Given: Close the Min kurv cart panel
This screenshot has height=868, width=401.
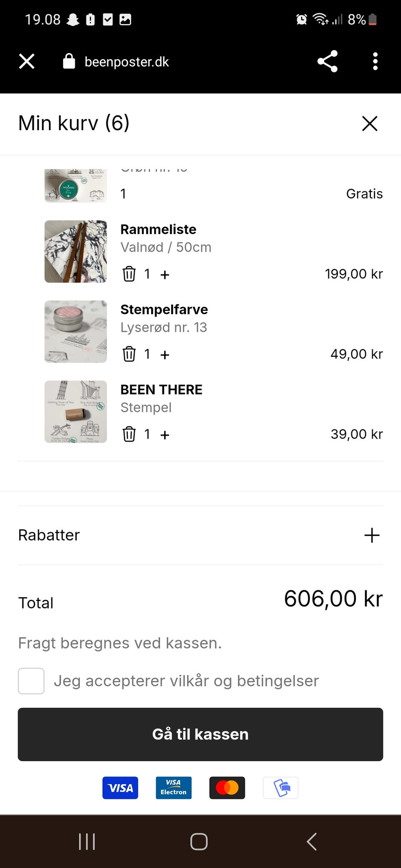Looking at the screenshot, I should [x=370, y=124].
